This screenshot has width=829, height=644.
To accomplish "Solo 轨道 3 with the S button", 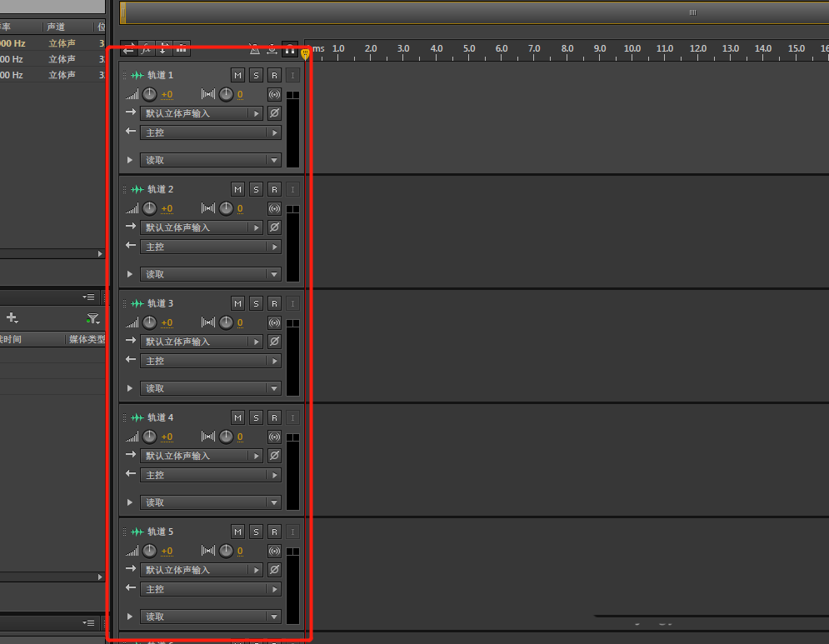I will [256, 303].
